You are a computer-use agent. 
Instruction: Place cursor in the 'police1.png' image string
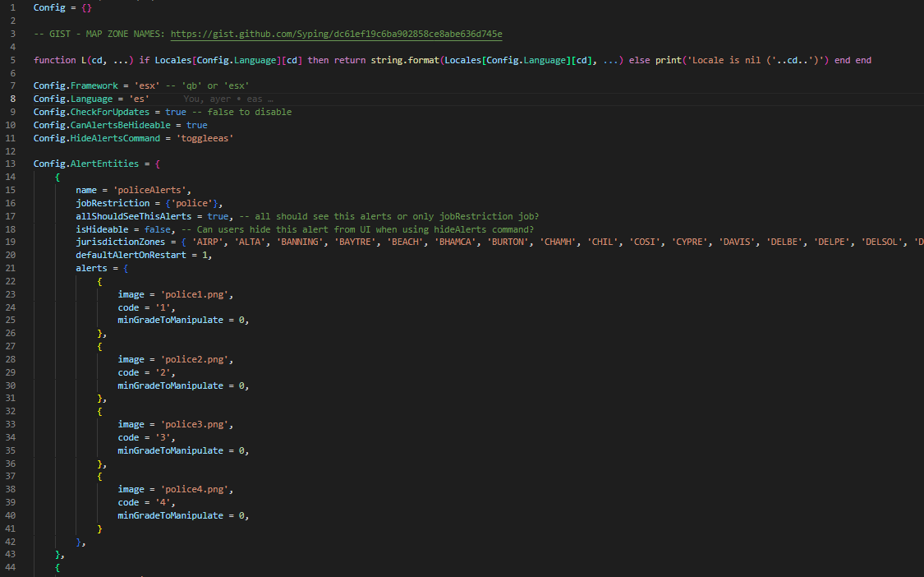[197, 294]
